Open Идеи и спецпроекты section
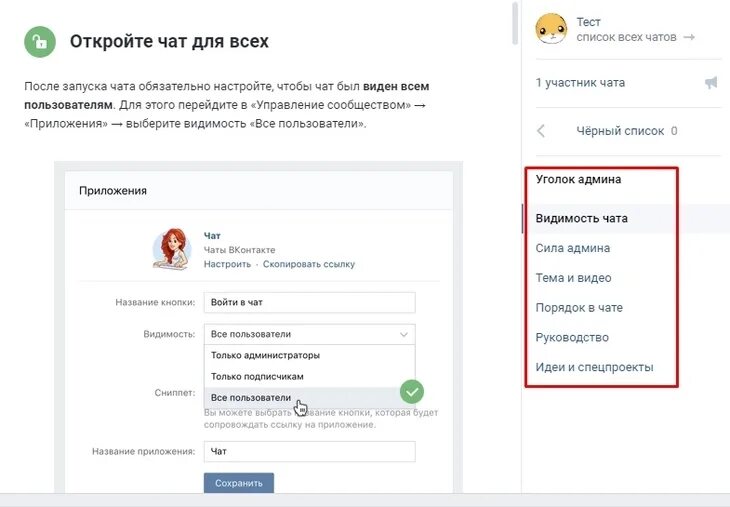This screenshot has height=507, width=730. 595,367
